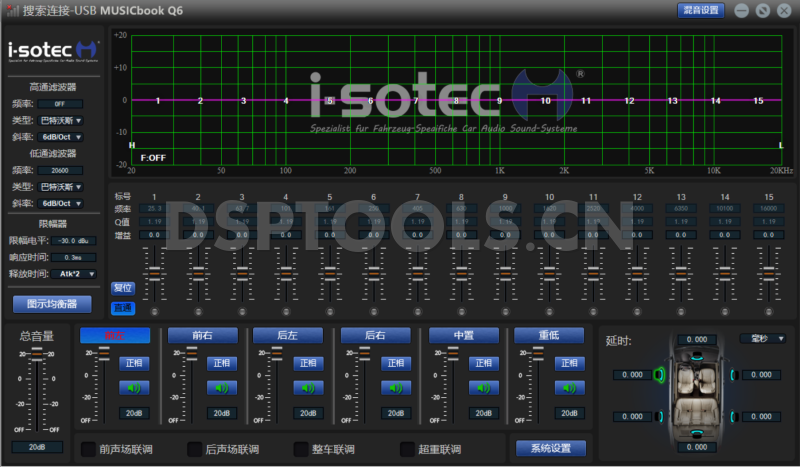Screen dimensions: 800x467
Task: Enable the 整车联调 checkbox
Action: coord(301,449)
